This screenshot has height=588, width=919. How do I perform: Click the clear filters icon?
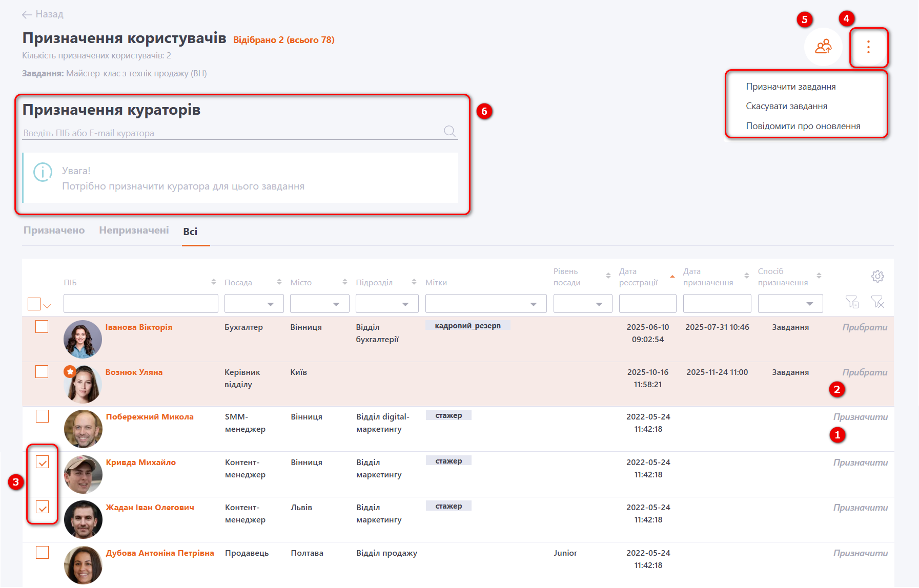(877, 303)
